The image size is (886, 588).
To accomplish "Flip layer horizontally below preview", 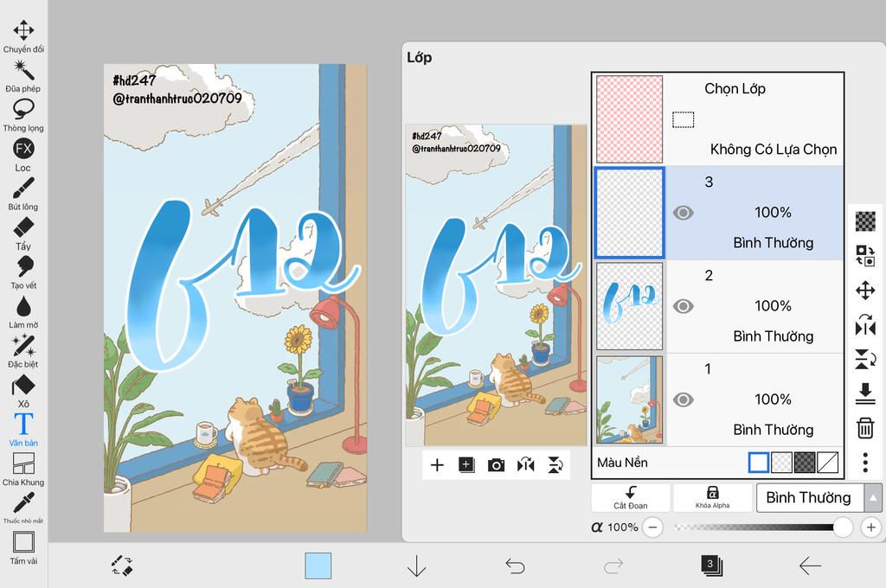I will pos(525,465).
